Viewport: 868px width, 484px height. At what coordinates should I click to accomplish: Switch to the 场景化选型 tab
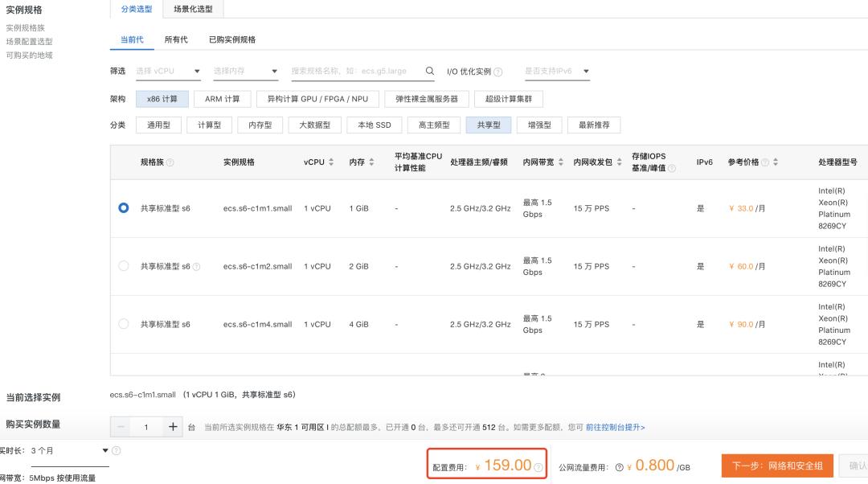click(x=194, y=9)
